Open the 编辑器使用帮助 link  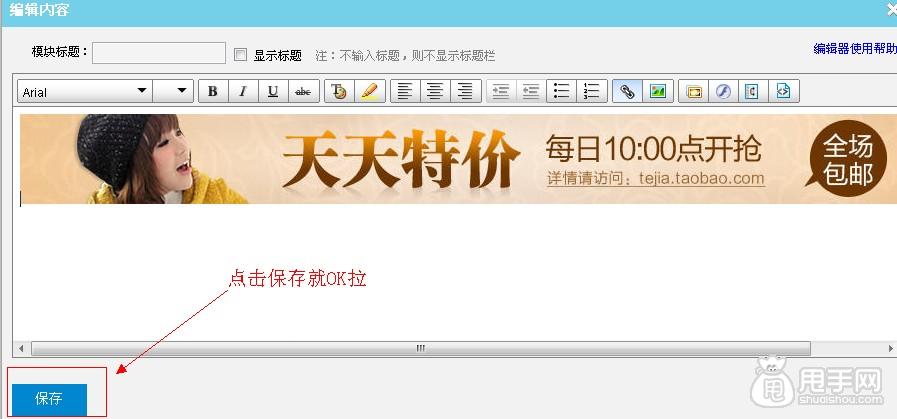pyautogui.click(x=855, y=49)
